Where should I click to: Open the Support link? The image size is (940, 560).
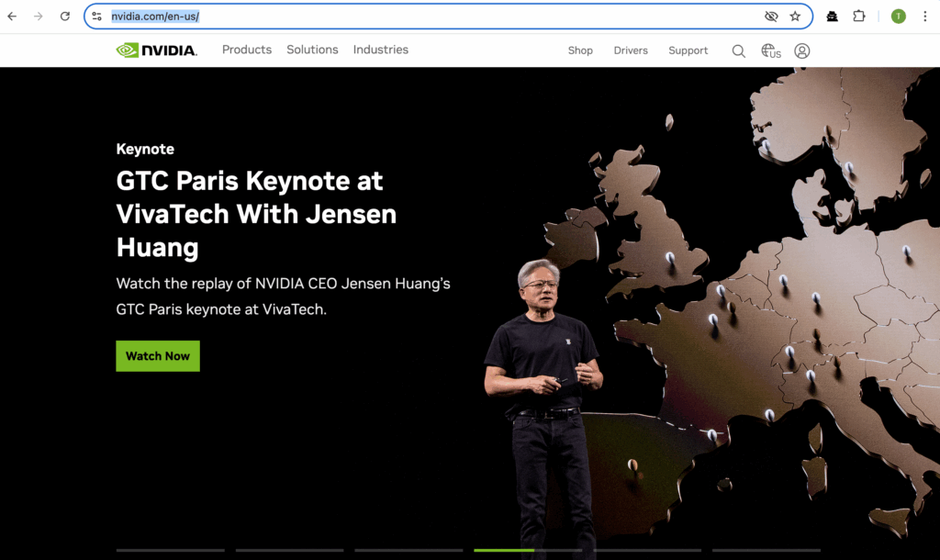click(x=688, y=51)
